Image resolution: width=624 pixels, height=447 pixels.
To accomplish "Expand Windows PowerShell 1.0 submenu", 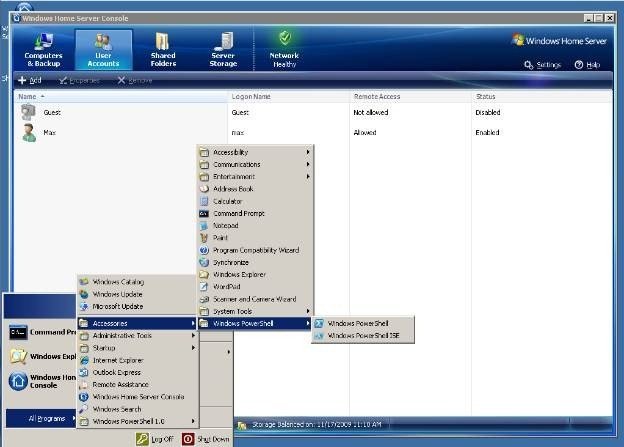I will [x=137, y=421].
